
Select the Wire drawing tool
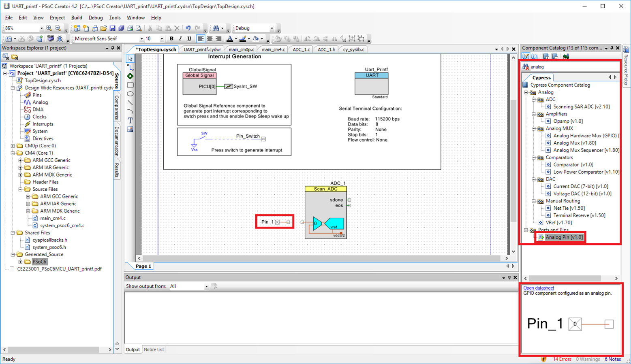point(130,67)
